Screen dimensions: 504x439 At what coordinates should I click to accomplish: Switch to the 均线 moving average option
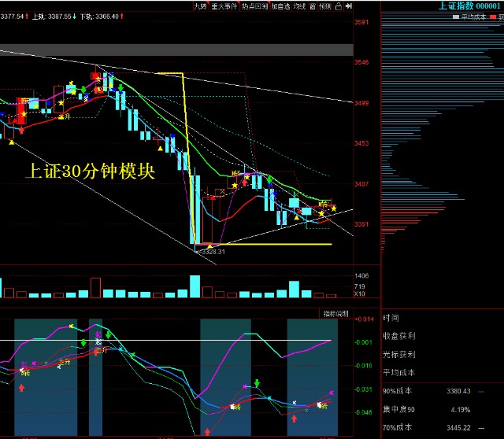click(x=299, y=6)
